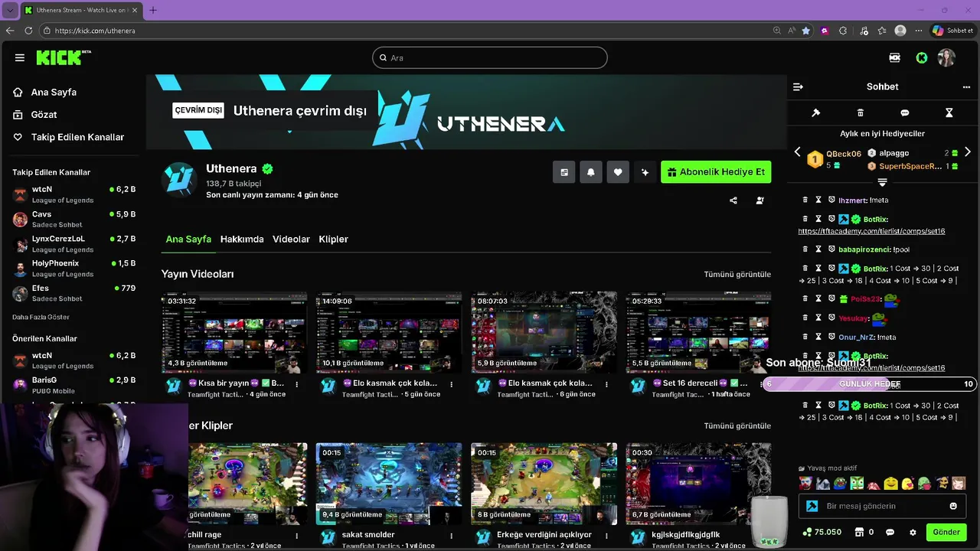
Task: Click the Abonelik Hediye Et button
Action: [x=716, y=172]
